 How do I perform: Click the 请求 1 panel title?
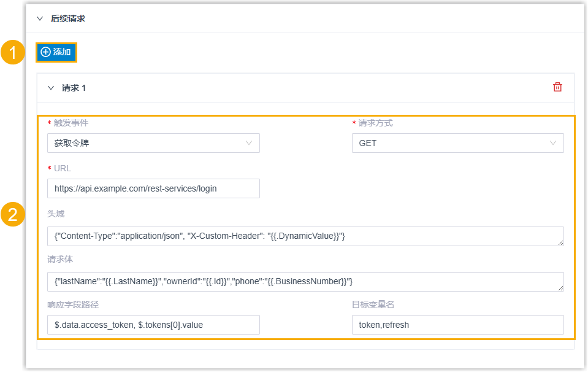click(x=74, y=88)
